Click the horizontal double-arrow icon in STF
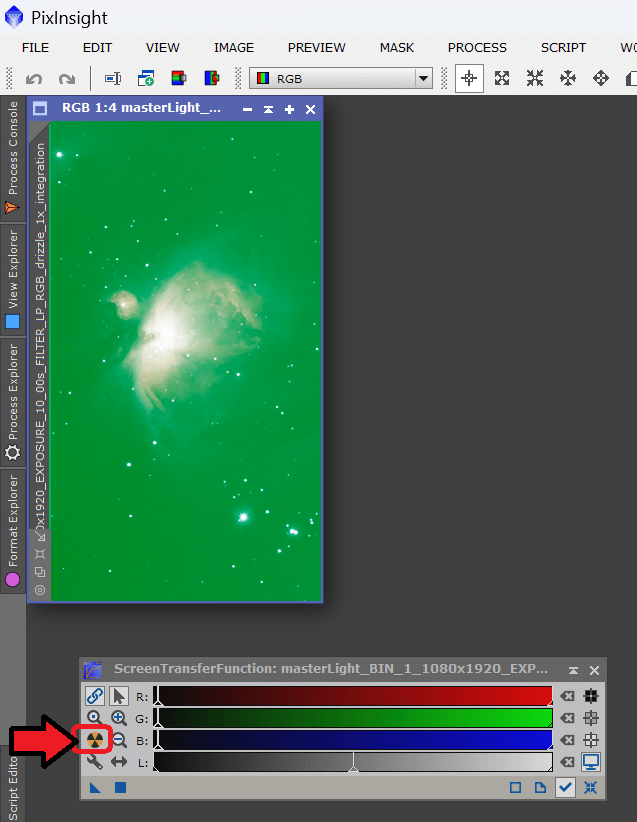 pos(119,762)
